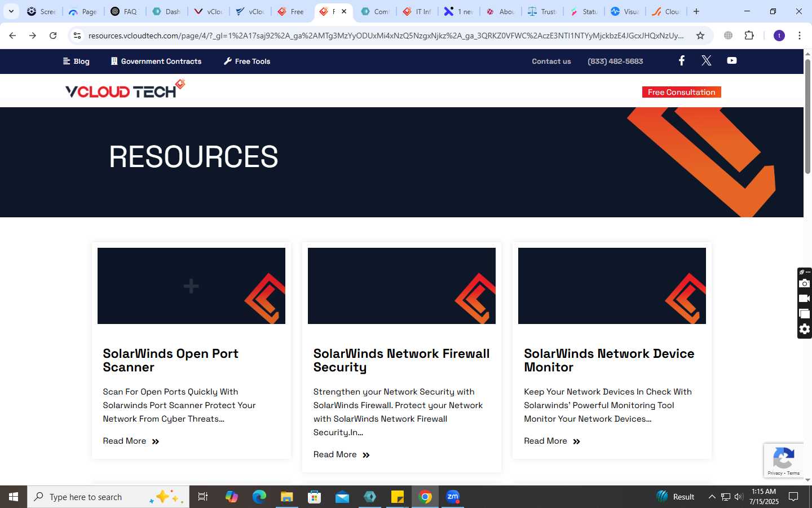Open SolarWinds Network Firewall Security thumbnail image

tap(401, 286)
